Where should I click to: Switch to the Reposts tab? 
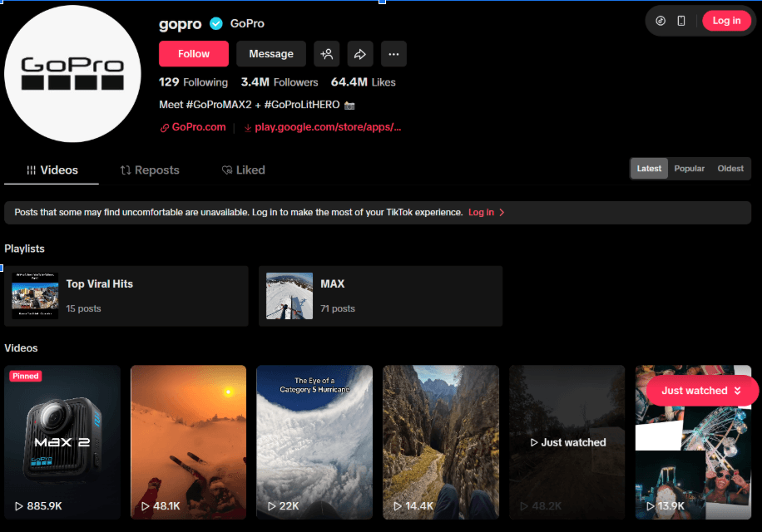(150, 170)
